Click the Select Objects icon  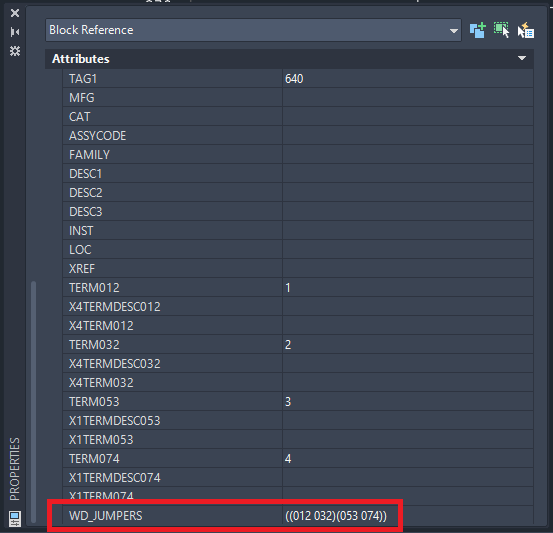502,30
